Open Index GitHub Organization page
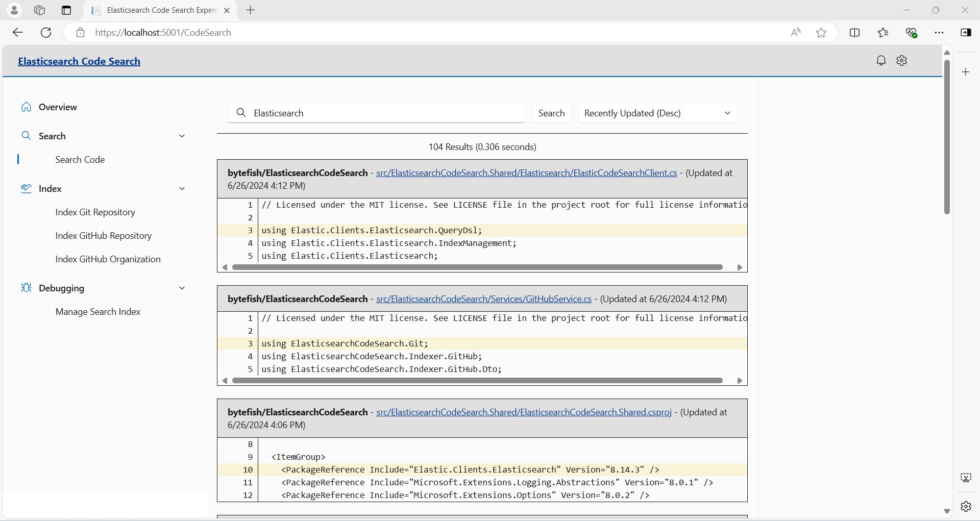 point(108,259)
